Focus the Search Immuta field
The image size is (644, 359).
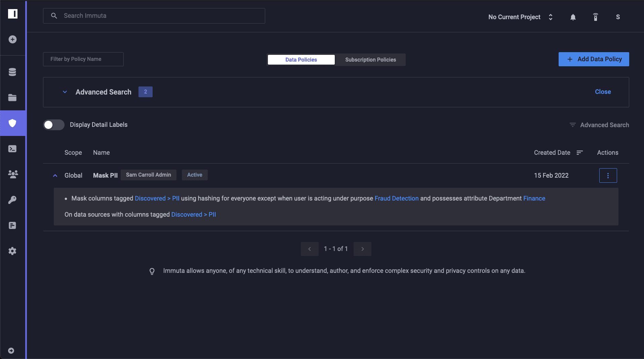coord(154,16)
